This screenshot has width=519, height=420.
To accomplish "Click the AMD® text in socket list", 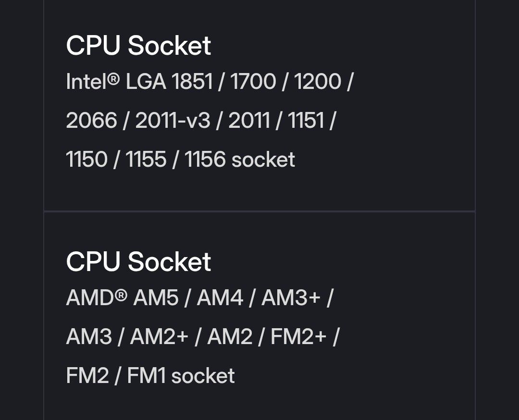I will 97,297.
